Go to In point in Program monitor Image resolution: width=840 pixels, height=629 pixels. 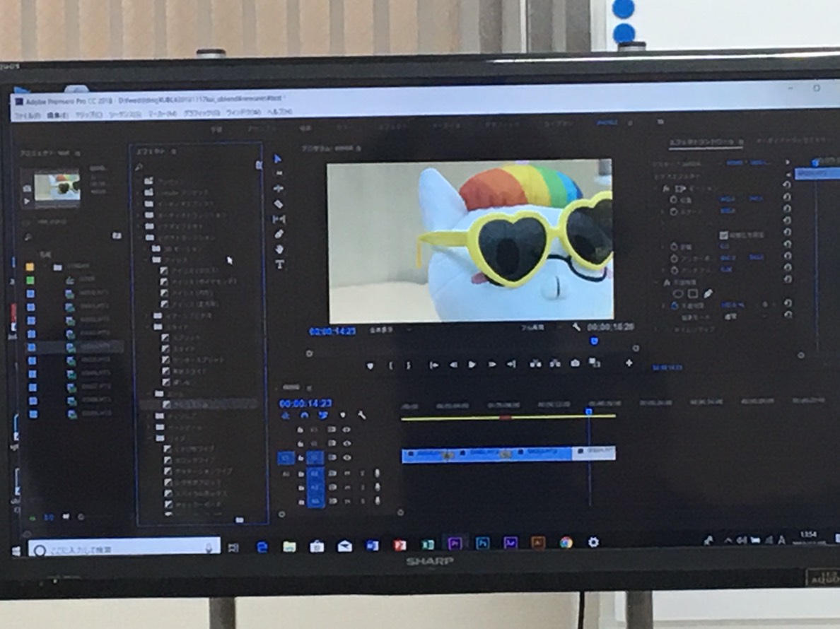click(x=434, y=365)
